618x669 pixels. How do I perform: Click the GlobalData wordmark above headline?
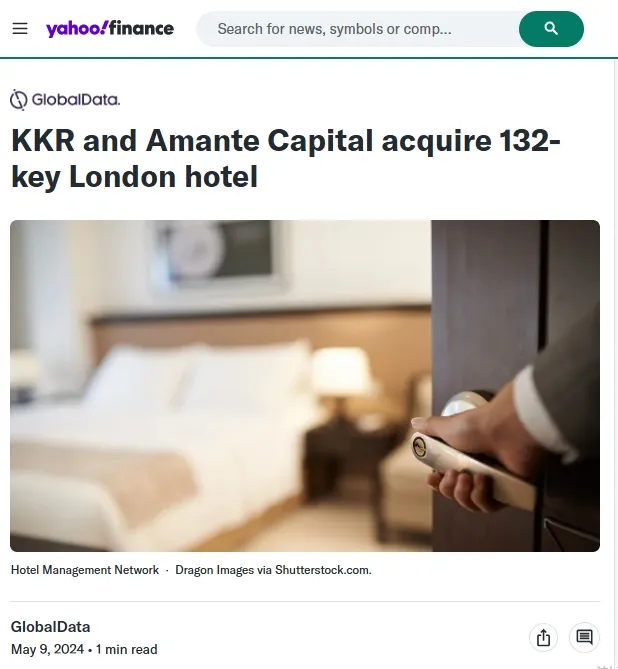(x=76, y=100)
